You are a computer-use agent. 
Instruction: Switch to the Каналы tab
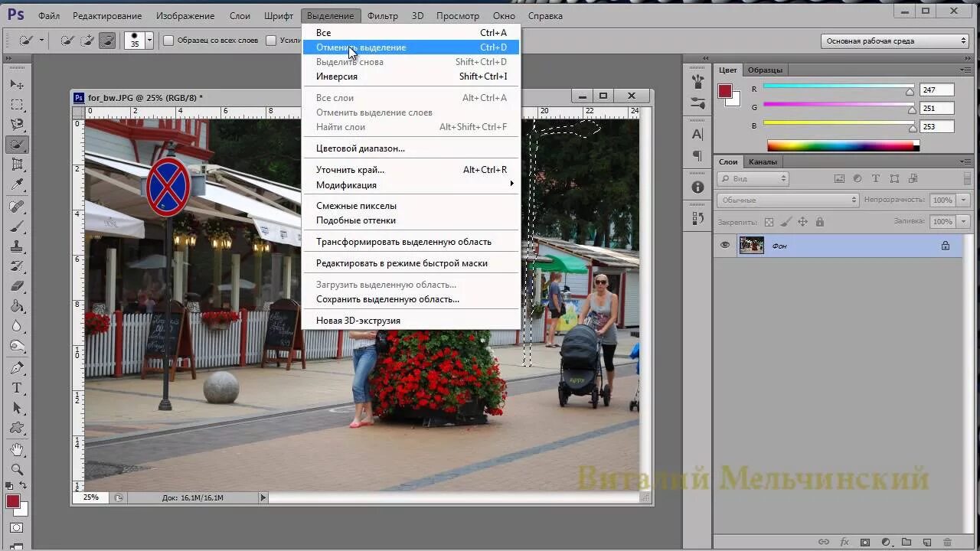[x=763, y=161]
